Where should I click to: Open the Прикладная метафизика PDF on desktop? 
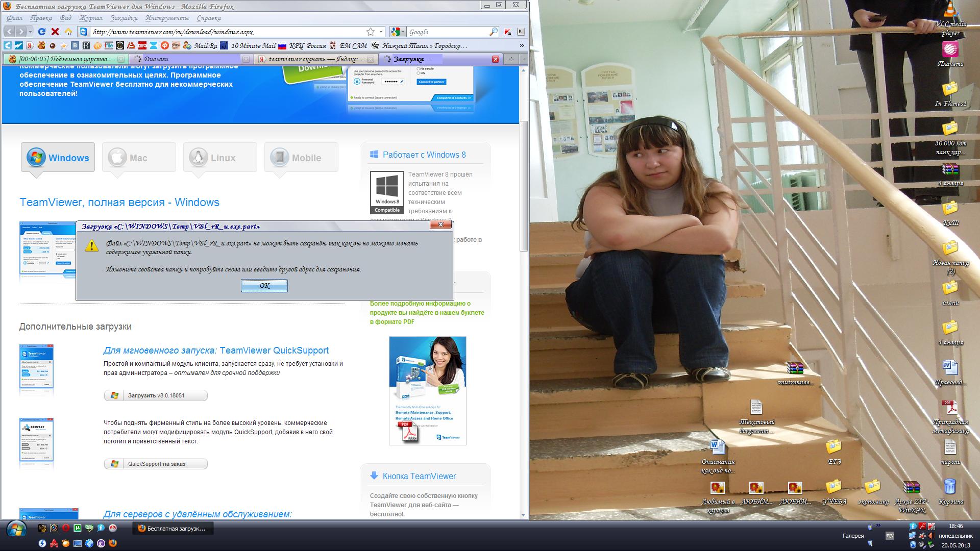coord(950,416)
